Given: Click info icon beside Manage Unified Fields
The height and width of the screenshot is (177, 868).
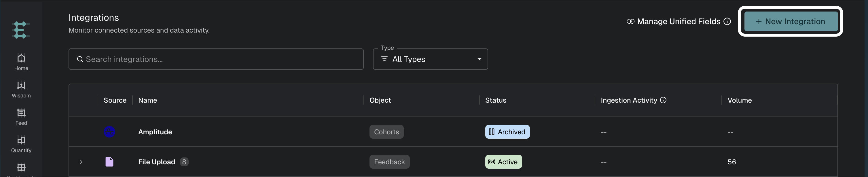Looking at the screenshot, I should coord(727,22).
